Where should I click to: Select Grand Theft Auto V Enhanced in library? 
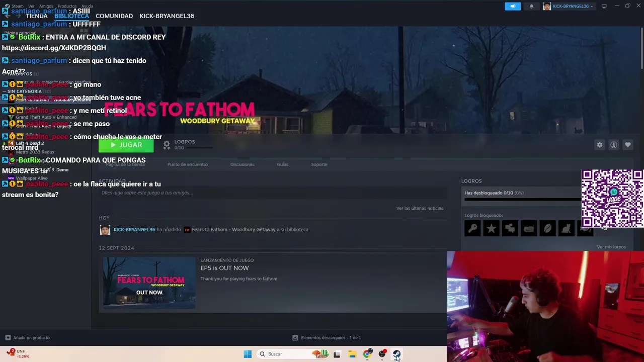coord(46,117)
